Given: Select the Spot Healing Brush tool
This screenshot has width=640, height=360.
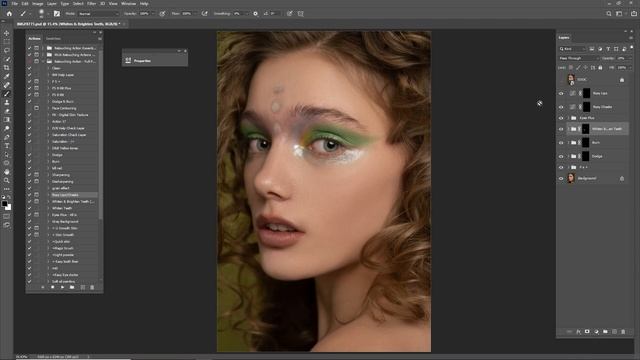Looking at the screenshot, I should (7, 85).
